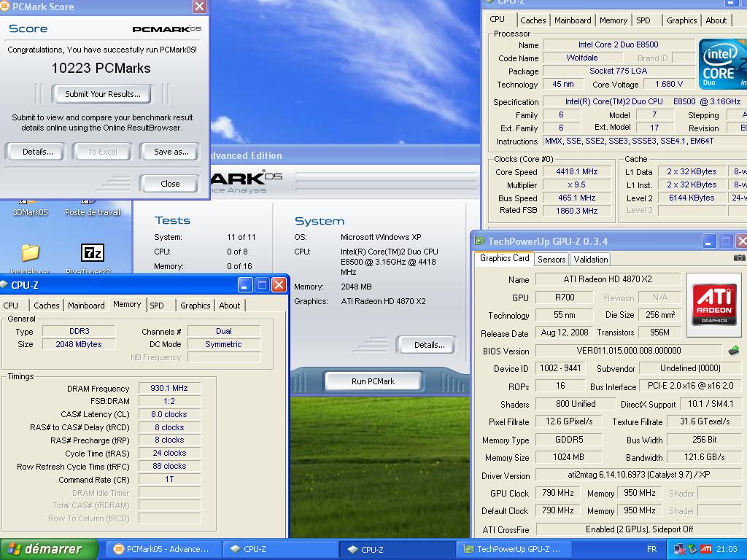Click the Release Date Aug 12, 2008 field
This screenshot has height=560, width=747.
pos(565,332)
